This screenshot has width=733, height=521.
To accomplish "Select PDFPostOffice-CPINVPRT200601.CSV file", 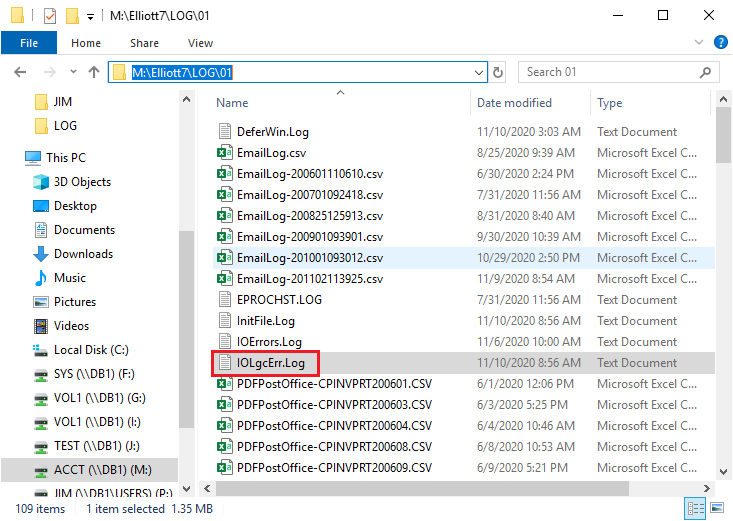I will coord(334,384).
